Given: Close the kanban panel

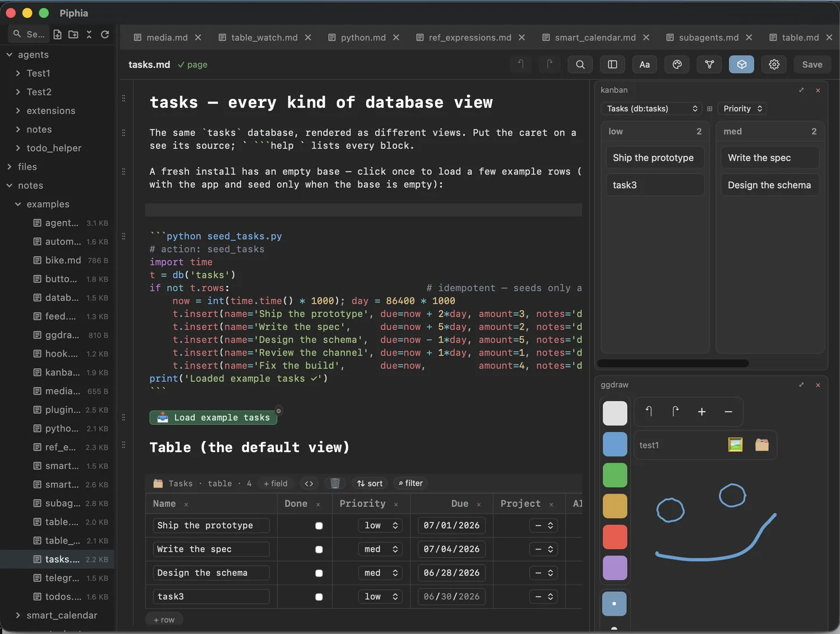Looking at the screenshot, I should pos(818,90).
